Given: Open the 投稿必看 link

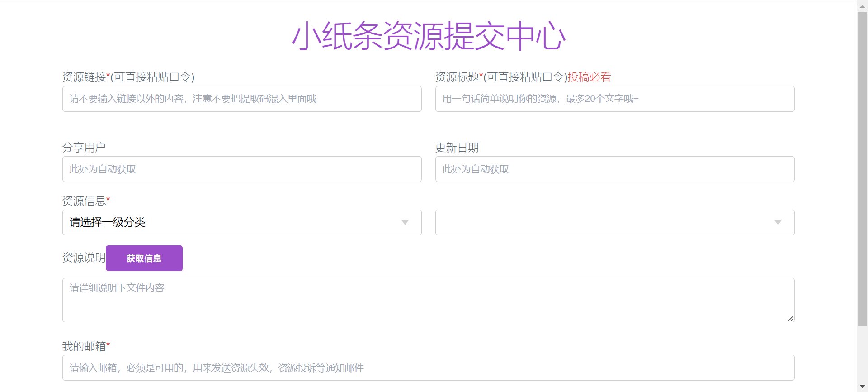Looking at the screenshot, I should [589, 77].
